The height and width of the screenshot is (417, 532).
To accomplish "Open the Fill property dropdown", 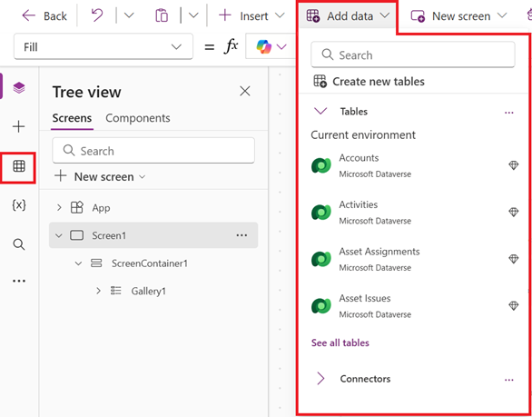I will 103,47.
